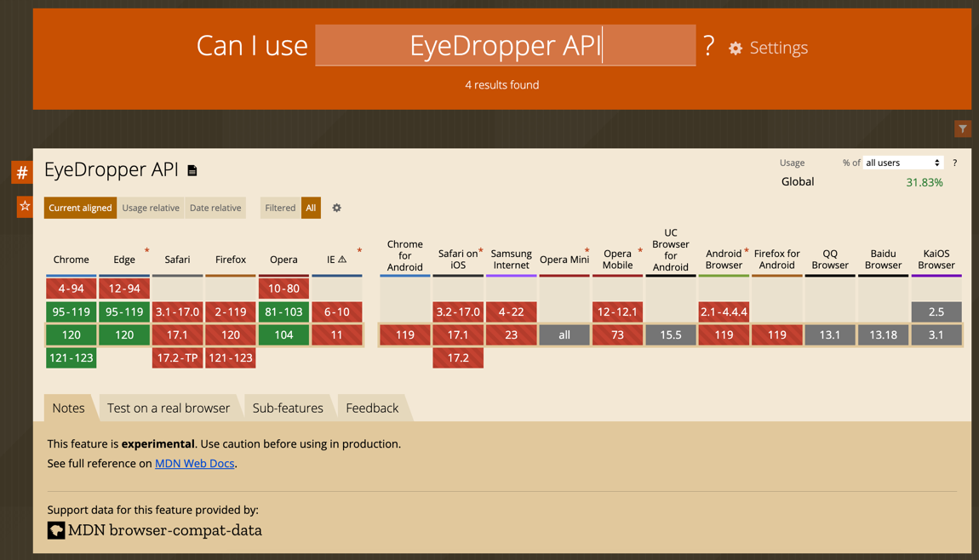Click the MDN browser-compat-data logo icon

point(56,531)
